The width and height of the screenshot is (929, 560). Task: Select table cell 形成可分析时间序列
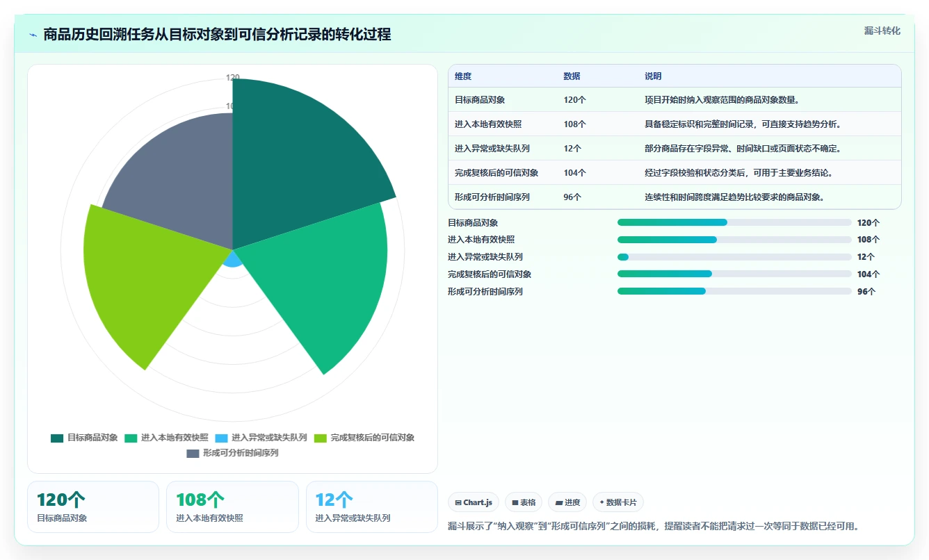(492, 197)
